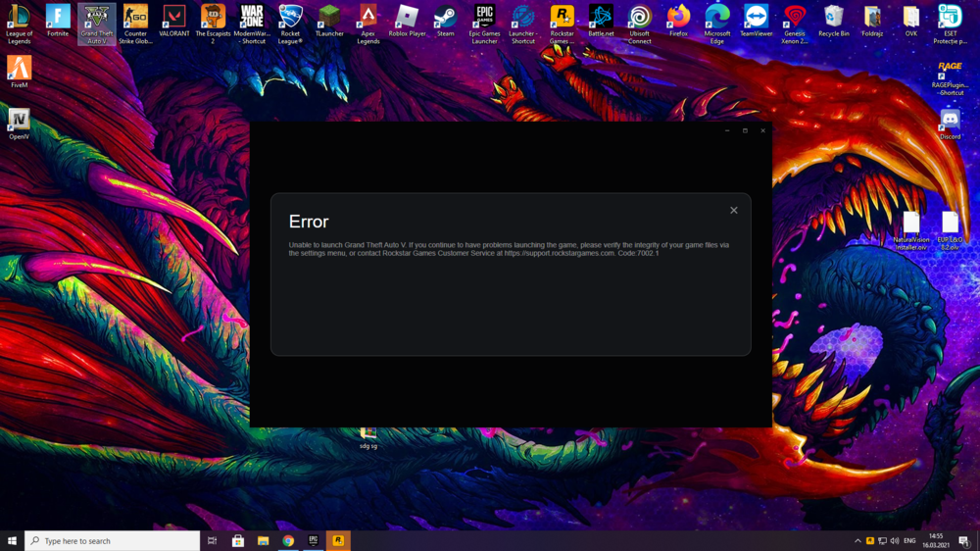The image size is (980, 551).
Task: Select the VALORANT desktop shortcut
Action: [173, 21]
